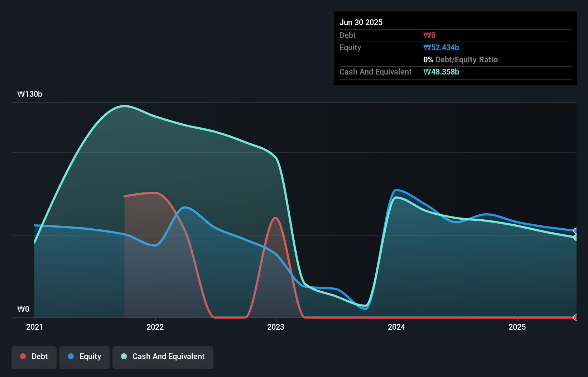Click the Equity endpoint marker on chart
Image resolution: width=588 pixels, height=377 pixels.
[576, 231]
